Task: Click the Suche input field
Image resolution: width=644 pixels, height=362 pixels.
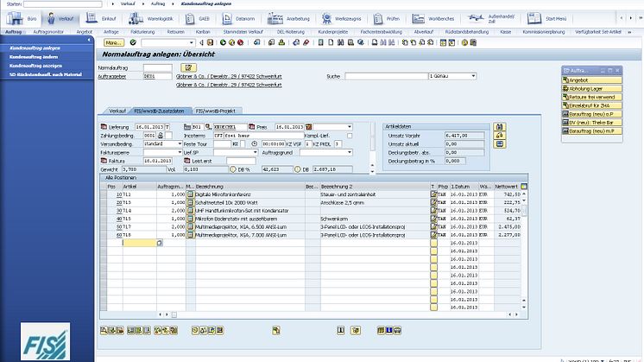Action: point(385,76)
